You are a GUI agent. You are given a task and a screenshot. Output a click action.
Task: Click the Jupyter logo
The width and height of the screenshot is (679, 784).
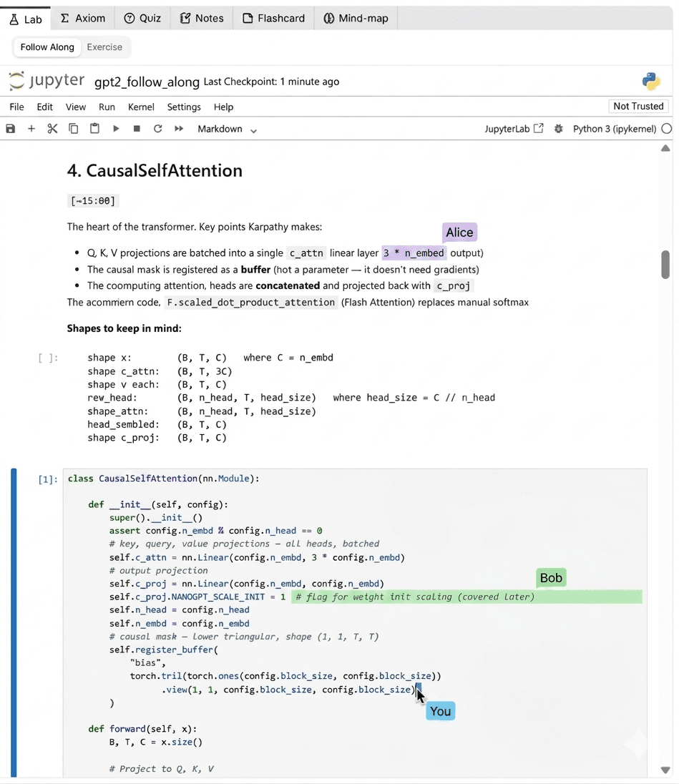(47, 81)
